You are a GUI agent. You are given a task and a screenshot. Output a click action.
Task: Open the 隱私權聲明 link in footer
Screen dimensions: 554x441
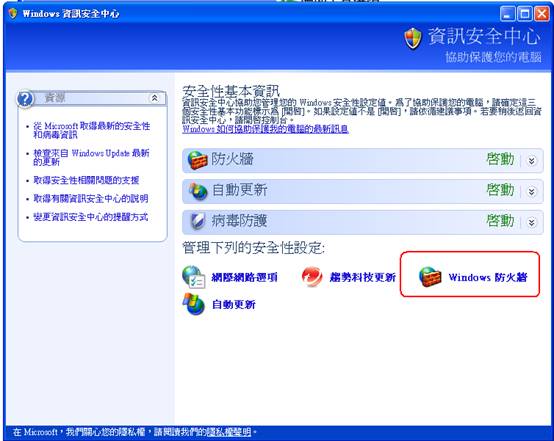(229, 432)
